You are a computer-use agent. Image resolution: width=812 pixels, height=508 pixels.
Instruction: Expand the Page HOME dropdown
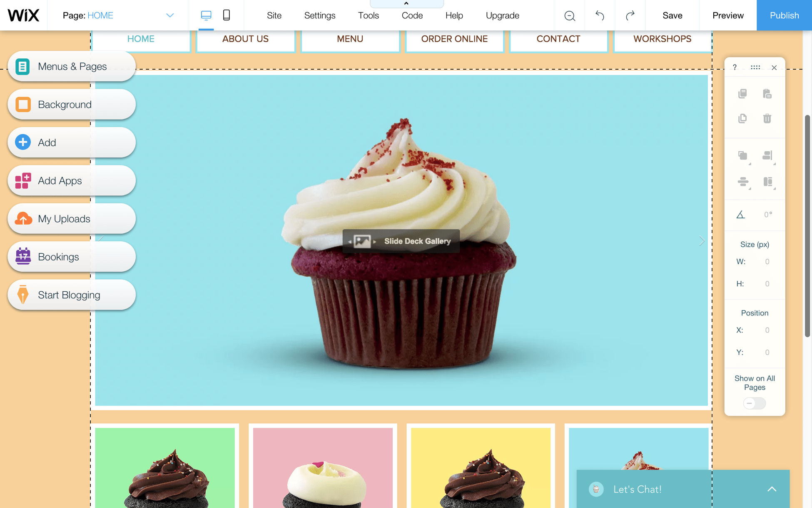(170, 15)
